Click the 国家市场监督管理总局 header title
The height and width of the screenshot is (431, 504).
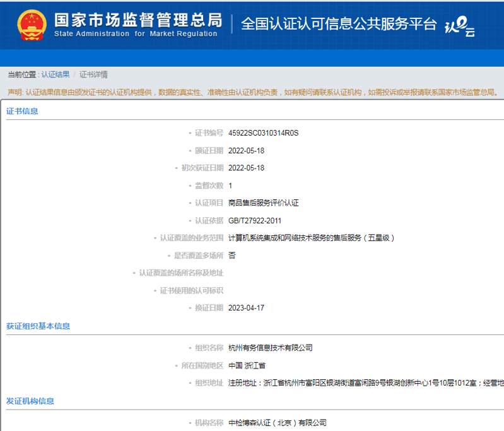tap(138, 20)
